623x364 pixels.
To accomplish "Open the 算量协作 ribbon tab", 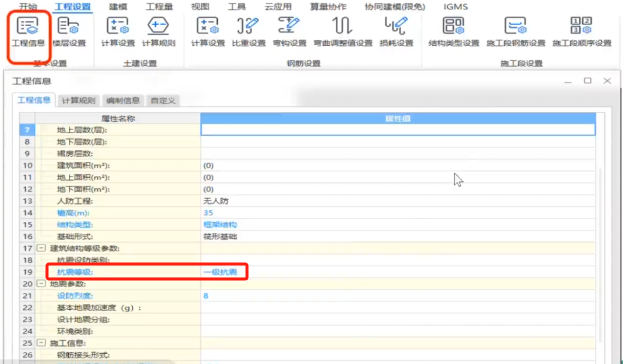I will tap(328, 6).
